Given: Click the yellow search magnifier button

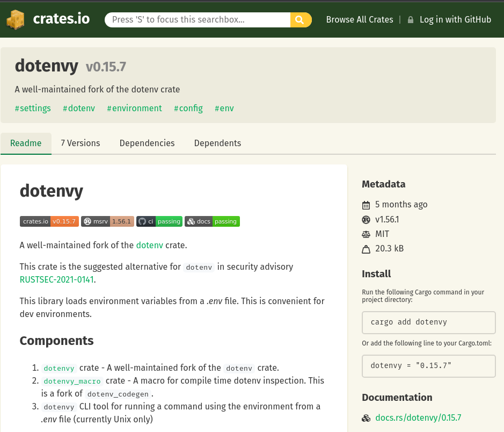Looking at the screenshot, I should tap(301, 20).
